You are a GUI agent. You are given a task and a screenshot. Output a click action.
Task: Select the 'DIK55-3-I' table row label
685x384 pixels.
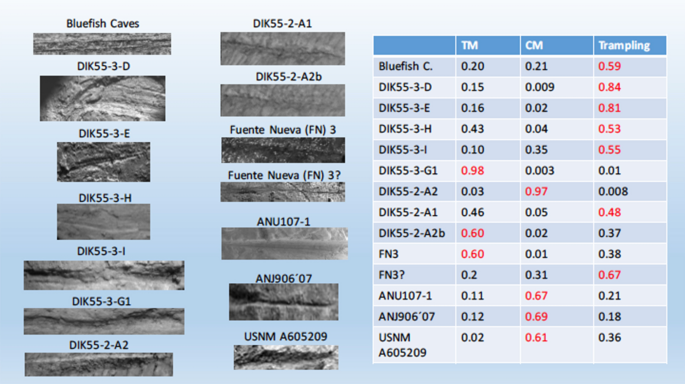[x=403, y=150]
